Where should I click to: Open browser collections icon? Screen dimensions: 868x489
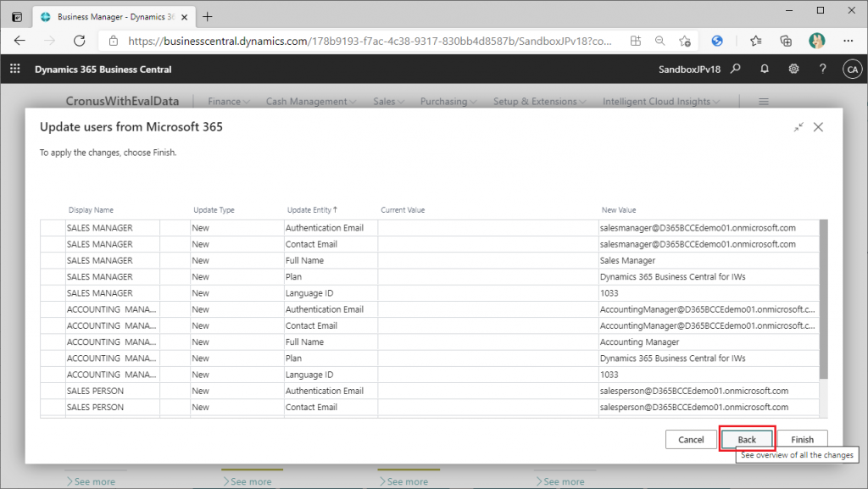786,41
